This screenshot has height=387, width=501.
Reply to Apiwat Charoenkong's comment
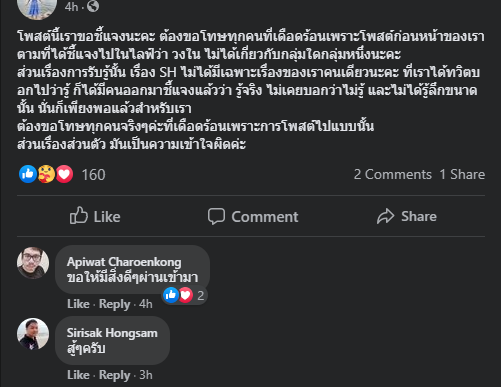[114, 304]
